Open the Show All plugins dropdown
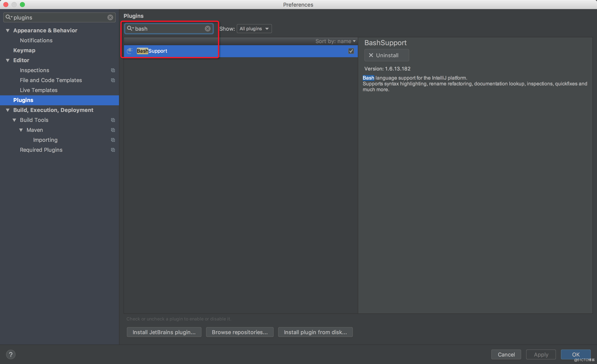This screenshot has width=597, height=364. [254, 29]
